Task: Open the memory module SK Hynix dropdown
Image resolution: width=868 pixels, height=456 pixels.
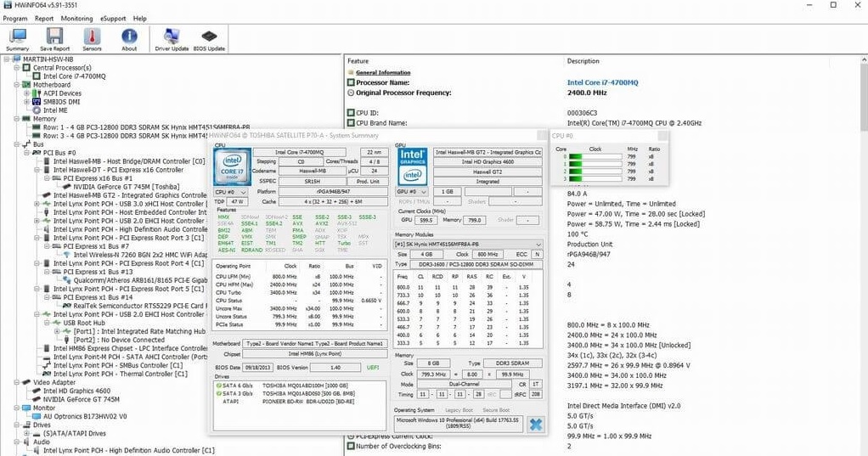Action: click(x=468, y=244)
